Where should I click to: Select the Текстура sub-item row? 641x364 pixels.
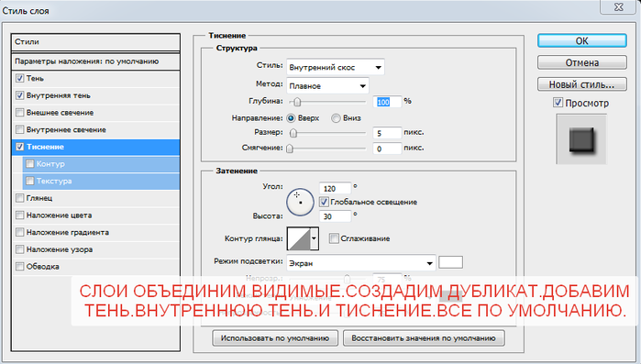coord(101,181)
